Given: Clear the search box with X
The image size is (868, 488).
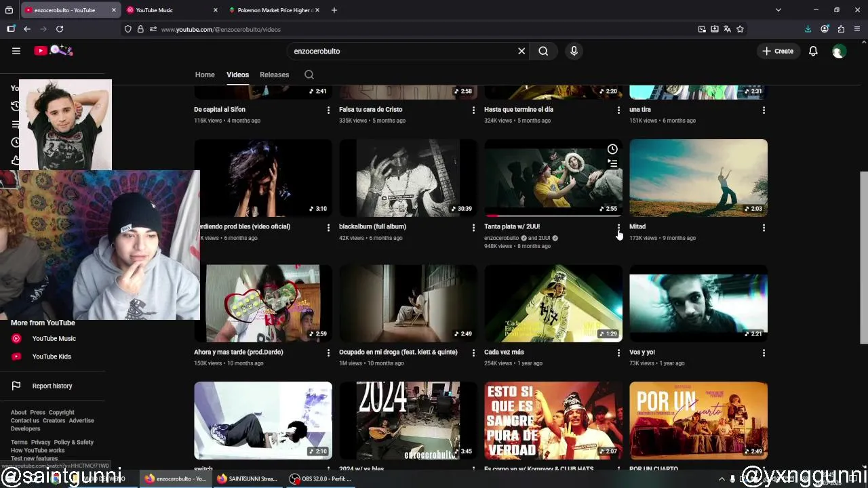Looking at the screenshot, I should [521, 51].
